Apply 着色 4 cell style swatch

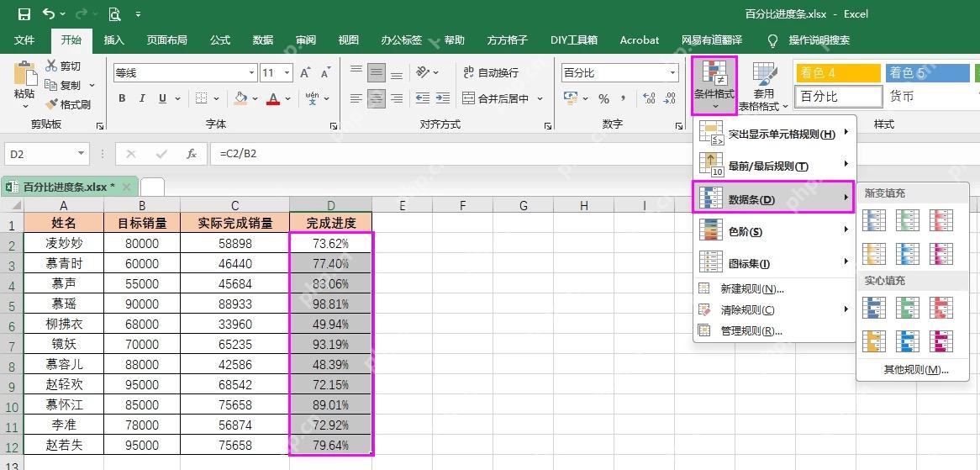click(837, 72)
